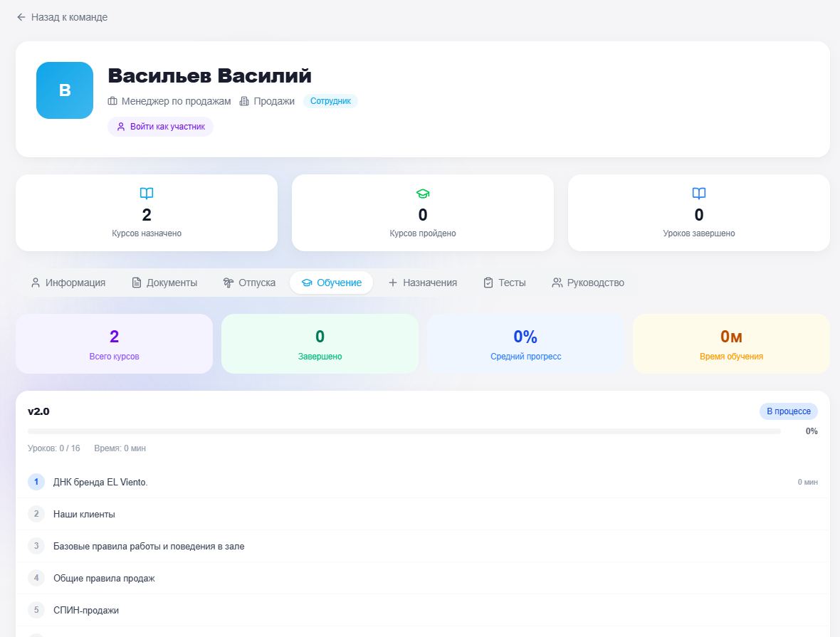This screenshot has height=637, width=840.
Task: Select the 'Обучение' tab
Action: [x=331, y=283]
